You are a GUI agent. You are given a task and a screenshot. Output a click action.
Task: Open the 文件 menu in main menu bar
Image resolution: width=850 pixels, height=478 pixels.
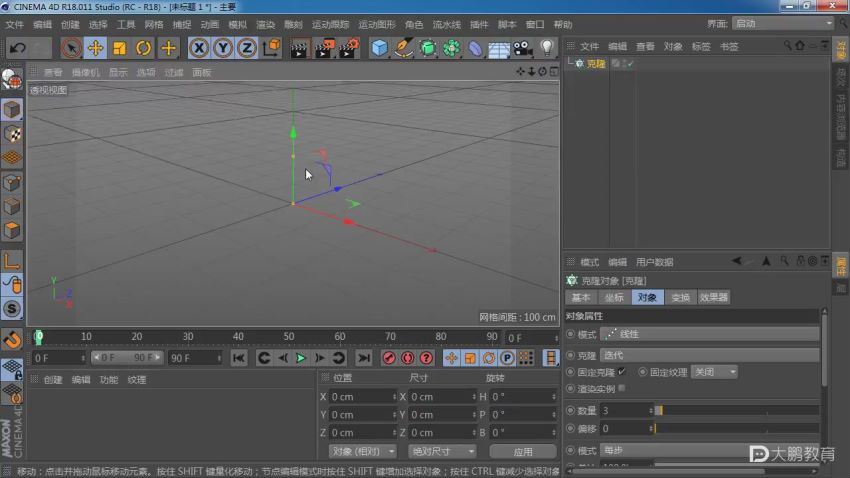(x=15, y=24)
